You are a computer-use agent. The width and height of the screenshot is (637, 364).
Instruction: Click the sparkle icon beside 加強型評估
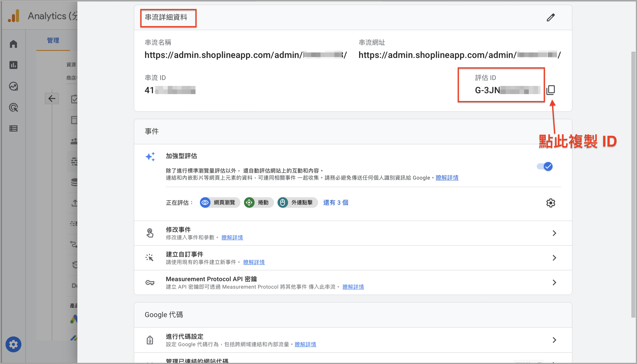click(150, 157)
